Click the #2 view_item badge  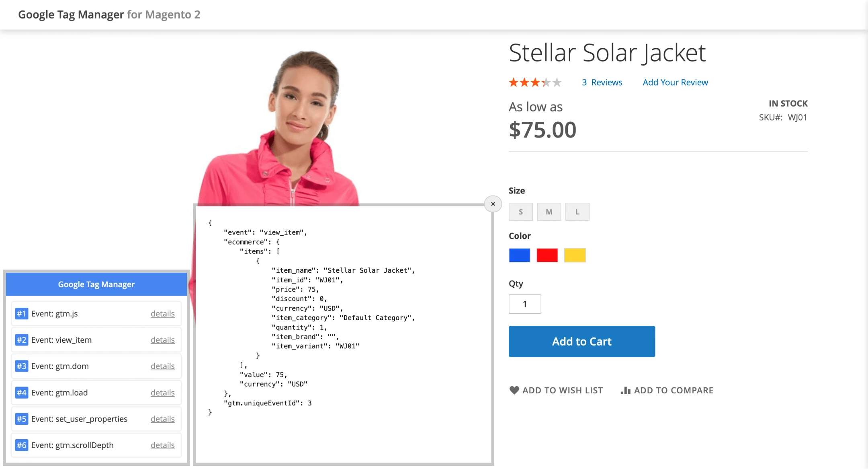coord(21,340)
